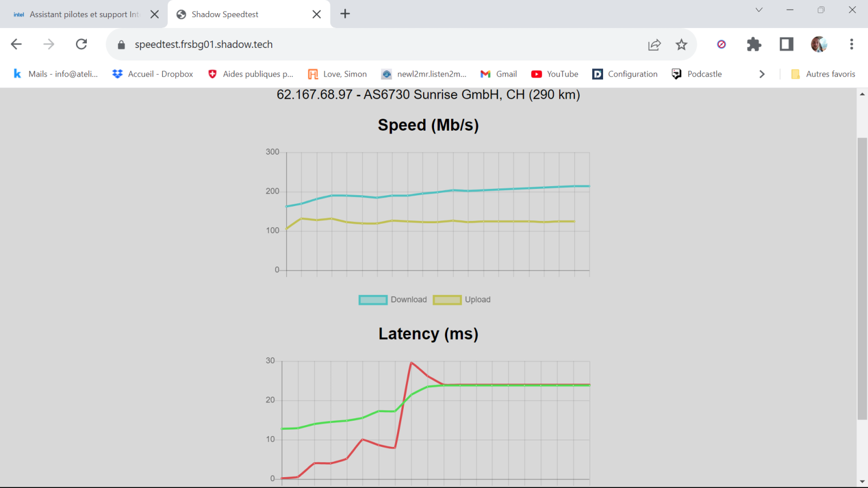Screen dimensions: 868x488
Task: Open a new browser tab
Action: [x=345, y=14]
